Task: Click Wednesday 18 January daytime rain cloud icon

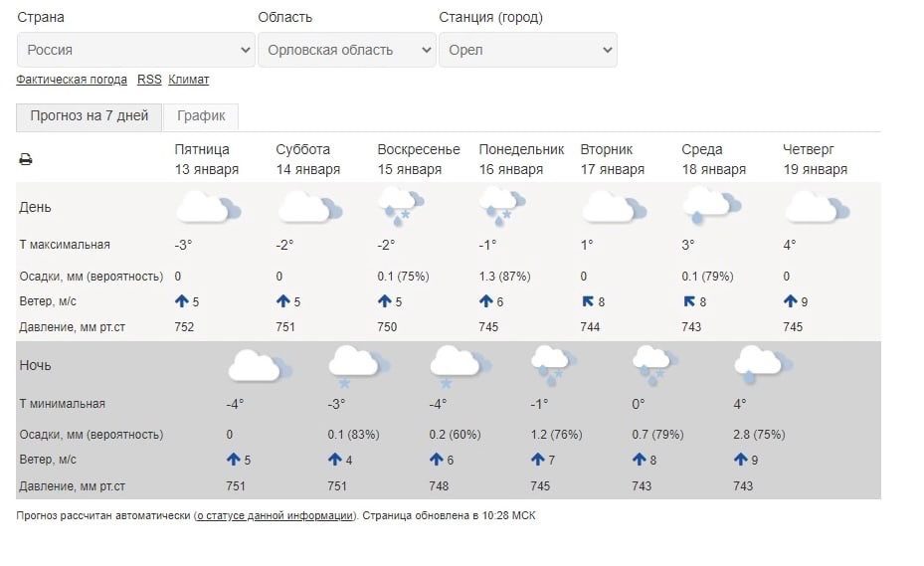Action: point(711,206)
